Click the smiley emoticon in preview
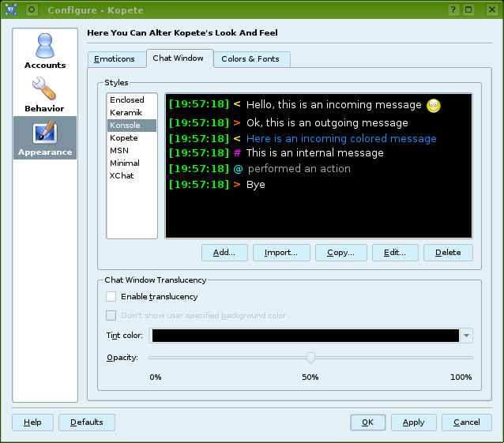 click(433, 106)
